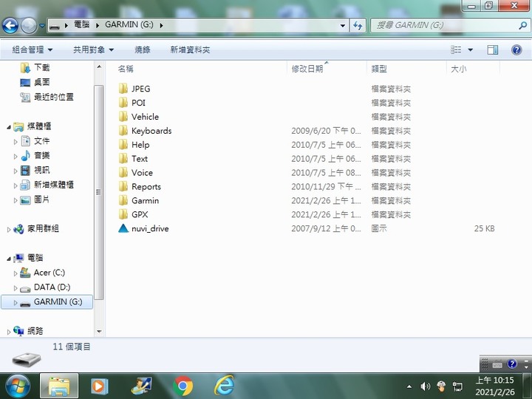Click the 燒錄 burn button

[x=142, y=50]
